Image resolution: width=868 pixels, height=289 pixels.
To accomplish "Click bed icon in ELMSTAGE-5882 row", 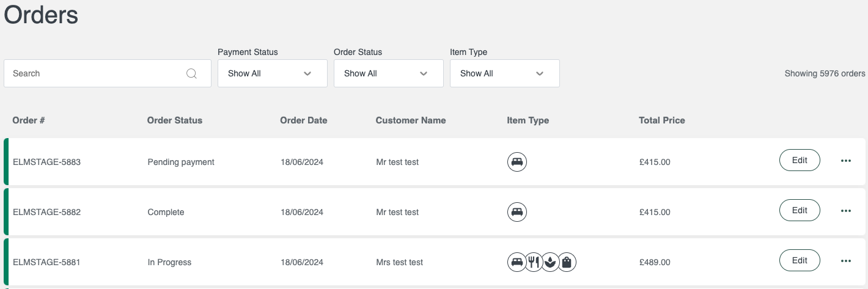I will point(517,212).
